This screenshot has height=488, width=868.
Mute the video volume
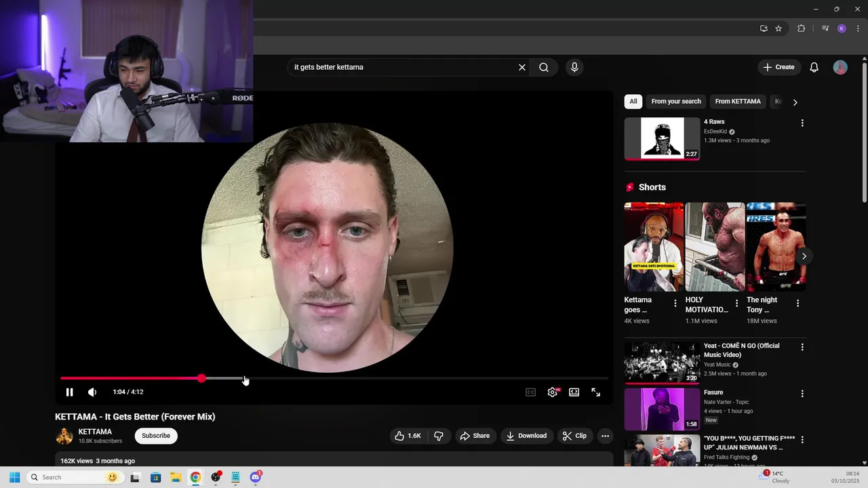tap(92, 392)
